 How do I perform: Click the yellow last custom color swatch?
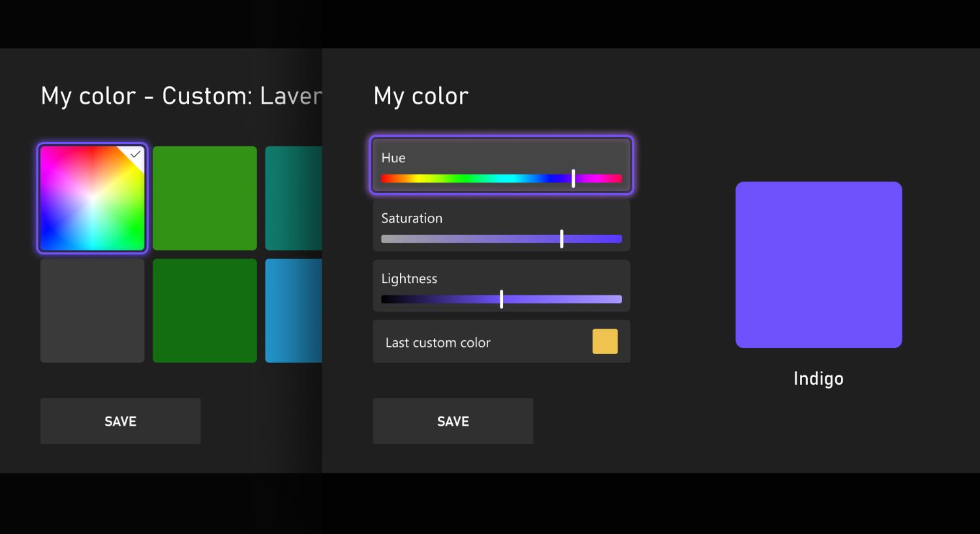tap(605, 342)
